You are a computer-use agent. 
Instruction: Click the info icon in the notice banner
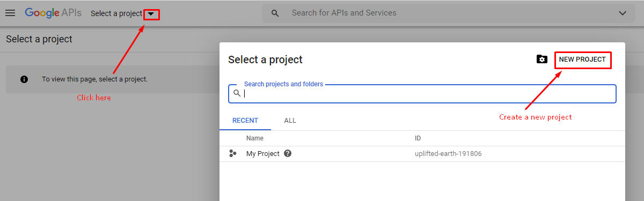point(24,79)
